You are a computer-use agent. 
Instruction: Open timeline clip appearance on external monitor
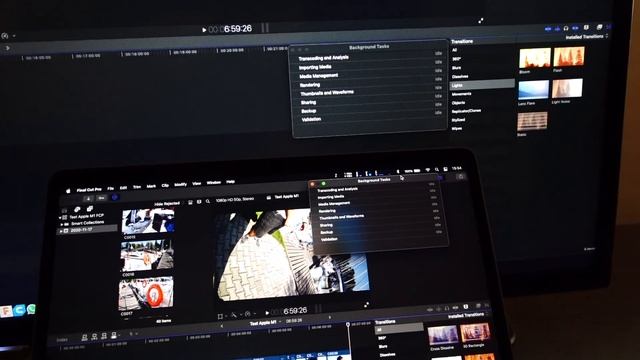click(x=586, y=27)
